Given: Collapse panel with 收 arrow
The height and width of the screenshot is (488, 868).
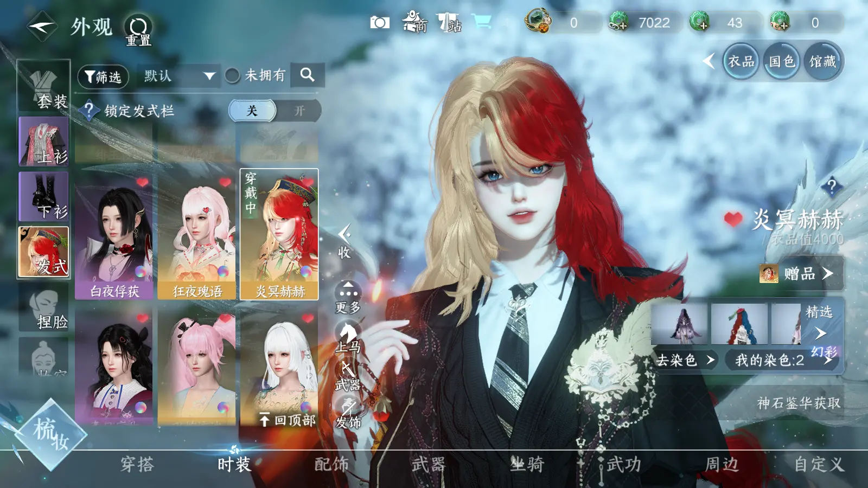Looking at the screenshot, I should click(x=344, y=242).
